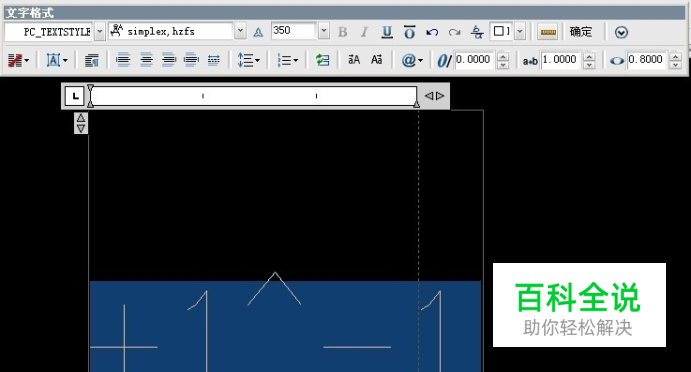The image size is (691, 372).
Task: Click the tracking field showing 1.0000
Action: point(561,60)
